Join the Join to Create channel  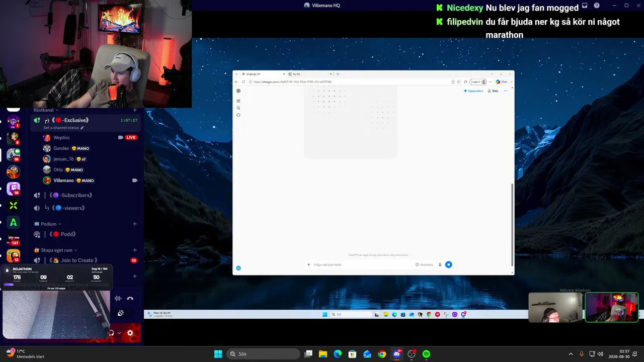pos(86,260)
